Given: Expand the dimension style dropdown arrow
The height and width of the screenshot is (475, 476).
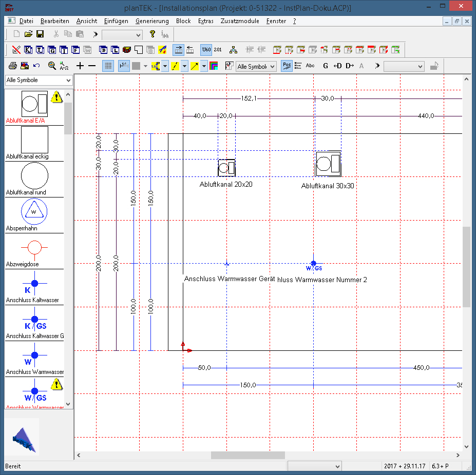Looking at the screenshot, I should [165, 66].
